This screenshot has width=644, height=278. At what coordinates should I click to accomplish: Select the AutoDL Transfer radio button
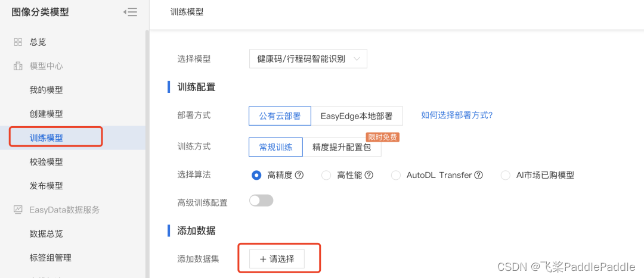point(396,175)
